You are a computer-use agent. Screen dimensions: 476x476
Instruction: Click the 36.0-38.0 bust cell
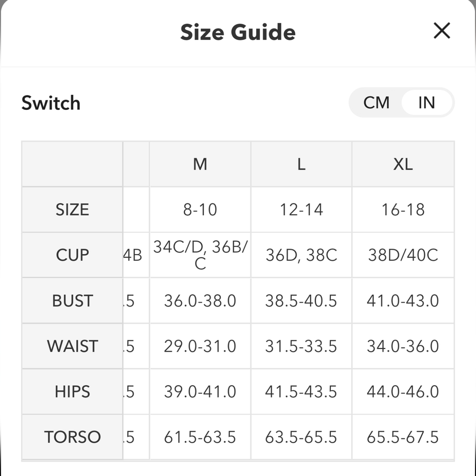(x=200, y=301)
